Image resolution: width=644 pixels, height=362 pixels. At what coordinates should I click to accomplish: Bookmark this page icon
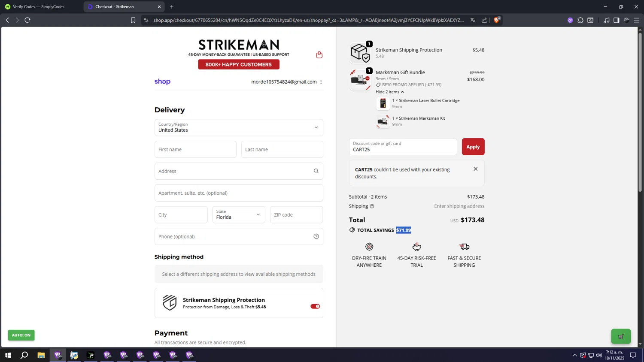[x=133, y=20]
